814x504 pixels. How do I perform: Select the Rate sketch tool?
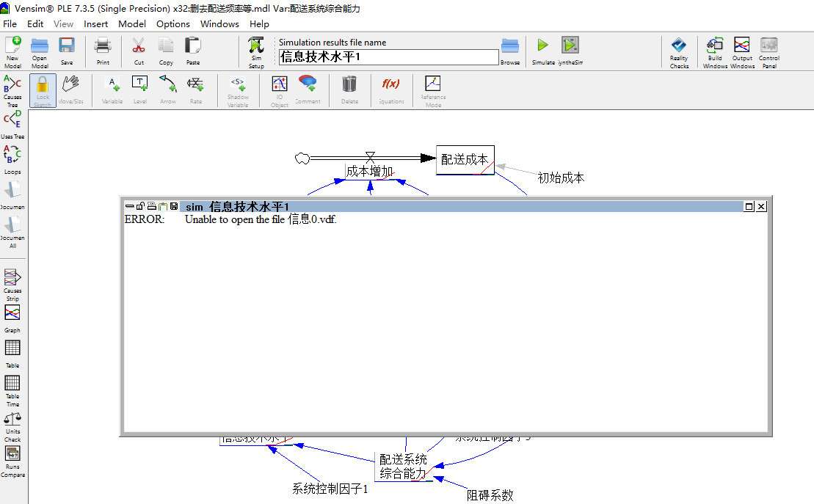(x=196, y=90)
